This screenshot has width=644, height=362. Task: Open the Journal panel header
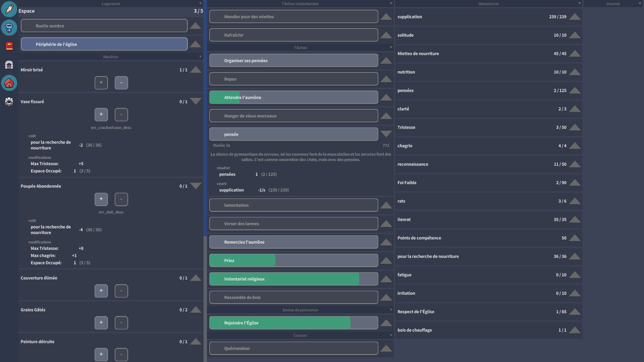click(613, 4)
